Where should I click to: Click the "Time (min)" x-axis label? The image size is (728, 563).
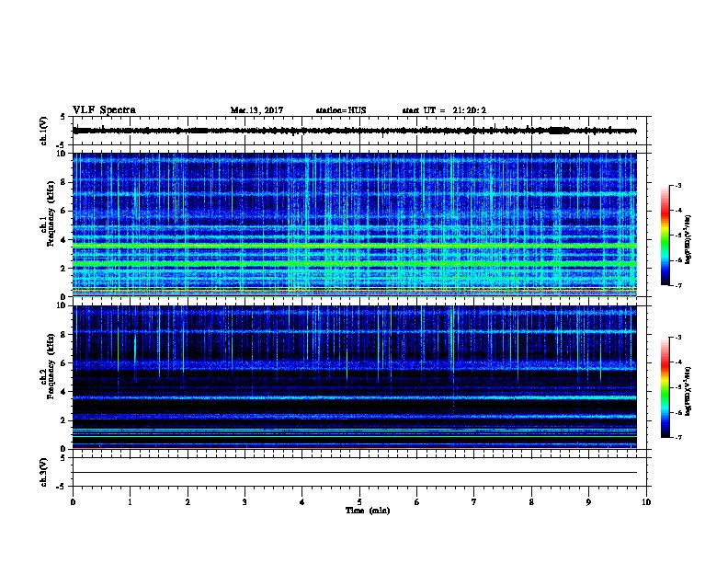368,511
